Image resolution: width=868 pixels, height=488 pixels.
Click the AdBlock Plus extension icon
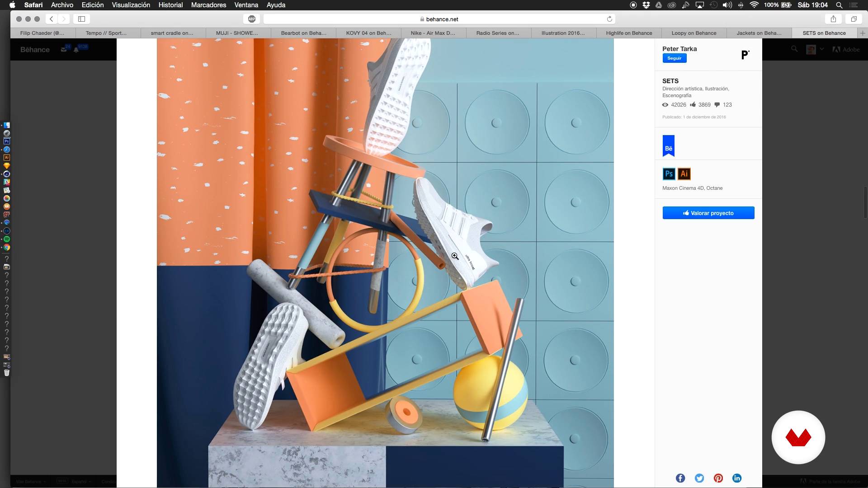click(x=252, y=19)
